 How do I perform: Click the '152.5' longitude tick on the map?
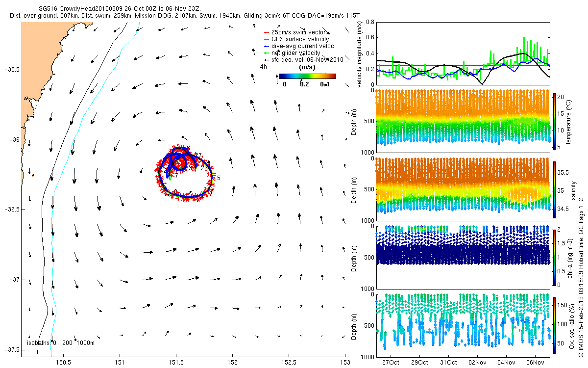coord(289,362)
